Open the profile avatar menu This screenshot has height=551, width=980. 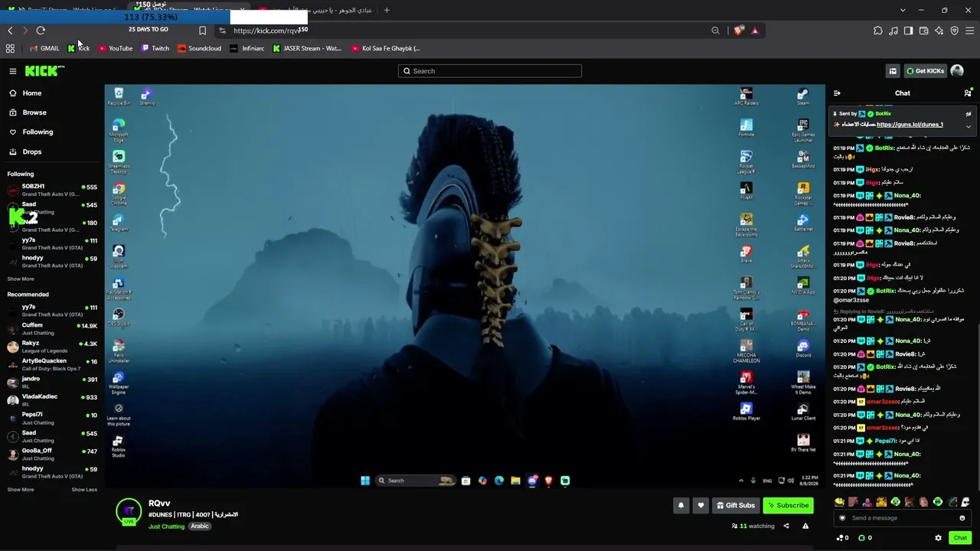[x=957, y=71]
